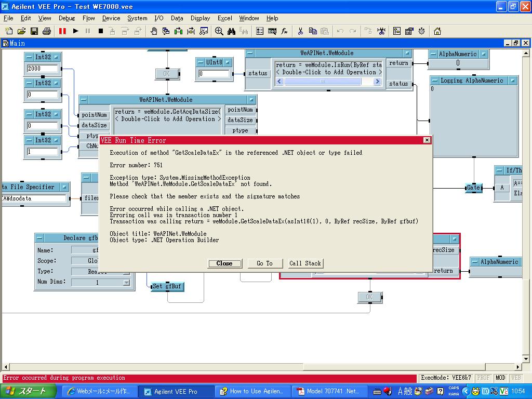Click the Cut scissors icon
This screenshot has height=399, width=532.
pos(300,31)
